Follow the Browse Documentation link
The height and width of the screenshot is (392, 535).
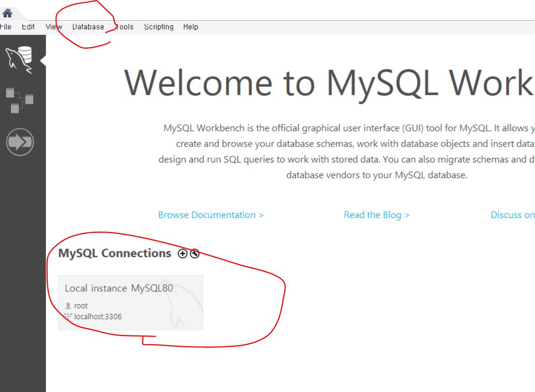[211, 215]
